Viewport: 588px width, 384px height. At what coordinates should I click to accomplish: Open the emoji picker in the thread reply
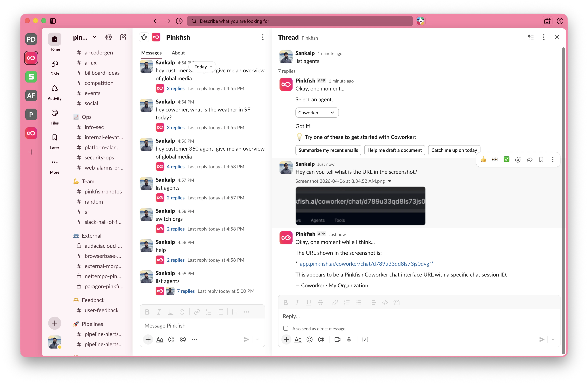[x=310, y=339]
